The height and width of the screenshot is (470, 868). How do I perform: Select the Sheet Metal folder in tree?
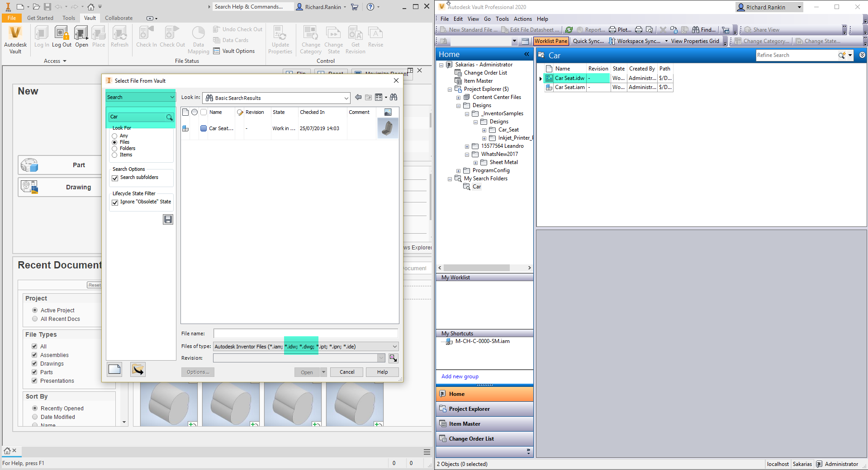[x=503, y=163]
